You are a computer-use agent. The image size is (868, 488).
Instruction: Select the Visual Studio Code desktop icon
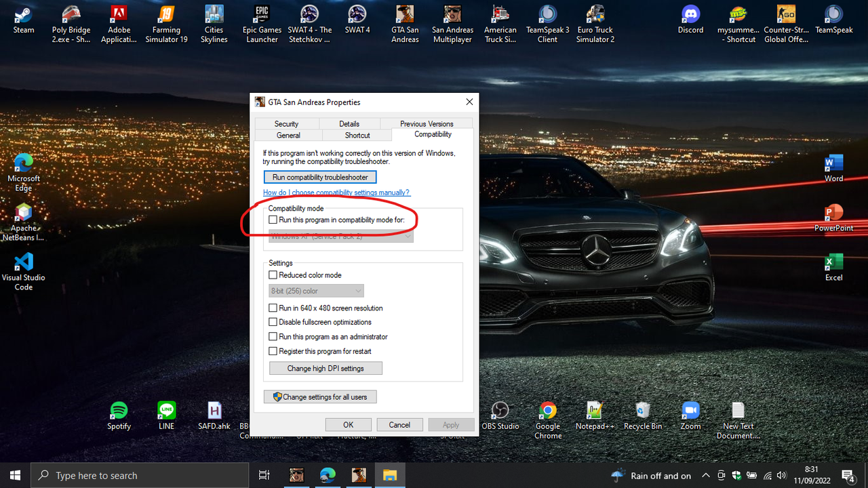point(24,272)
